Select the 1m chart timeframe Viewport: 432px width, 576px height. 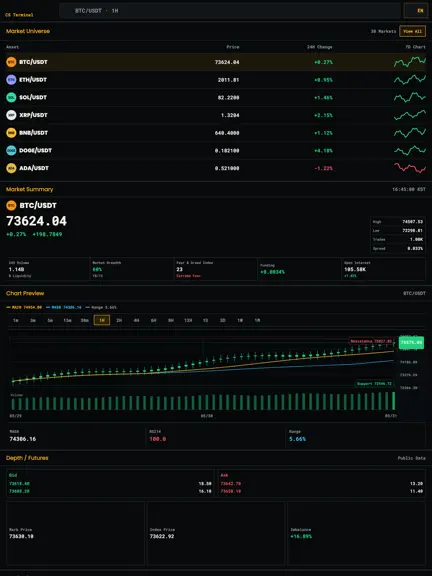click(16, 320)
